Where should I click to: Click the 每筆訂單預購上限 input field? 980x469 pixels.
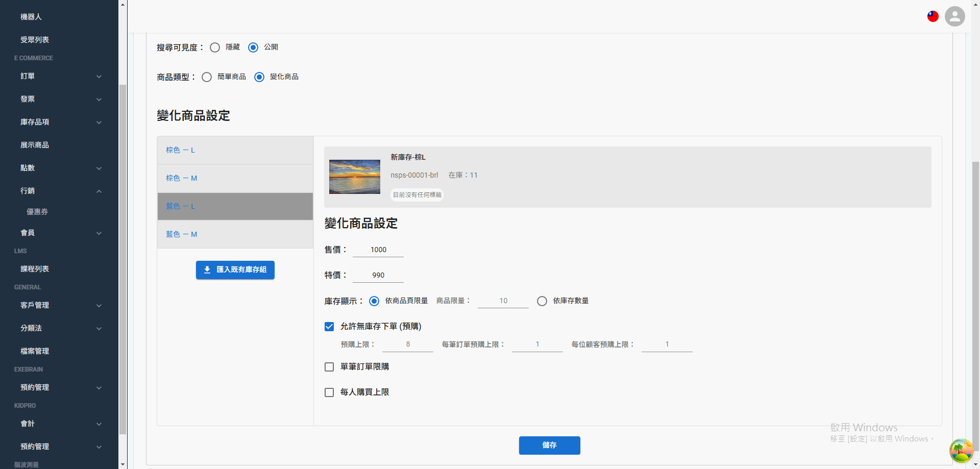point(537,344)
